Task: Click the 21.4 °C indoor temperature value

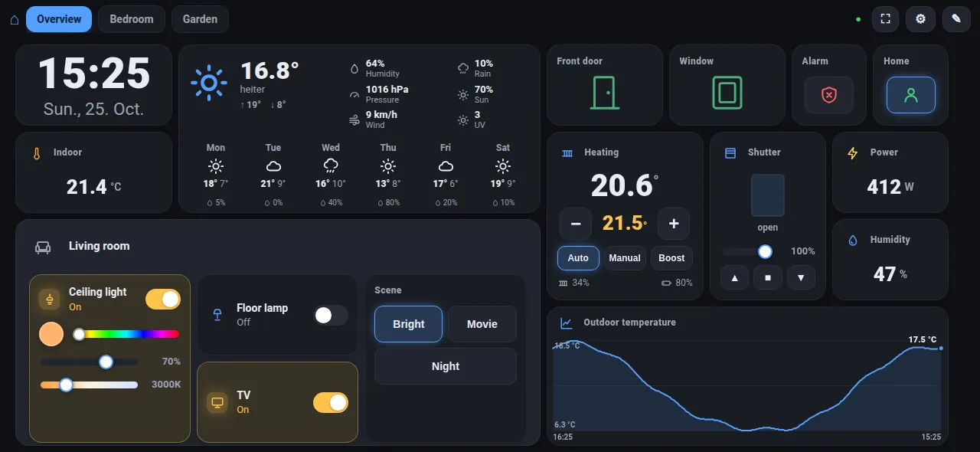Action: (x=94, y=186)
